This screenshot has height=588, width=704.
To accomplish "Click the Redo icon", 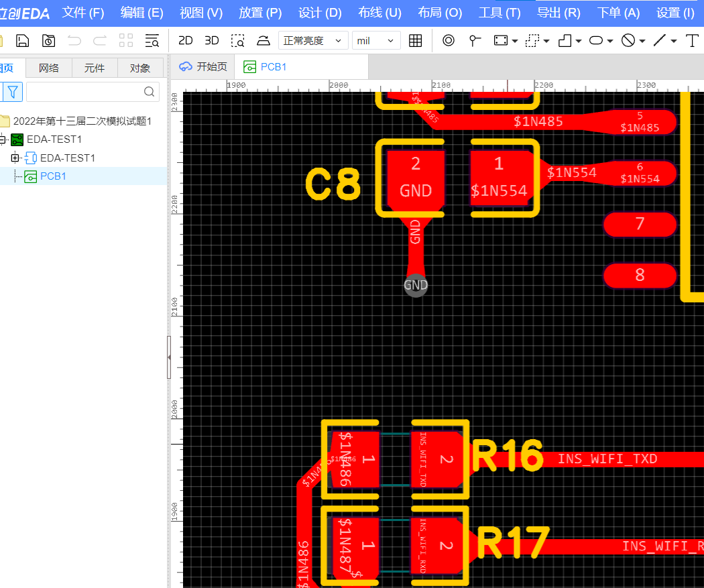I will [99, 40].
